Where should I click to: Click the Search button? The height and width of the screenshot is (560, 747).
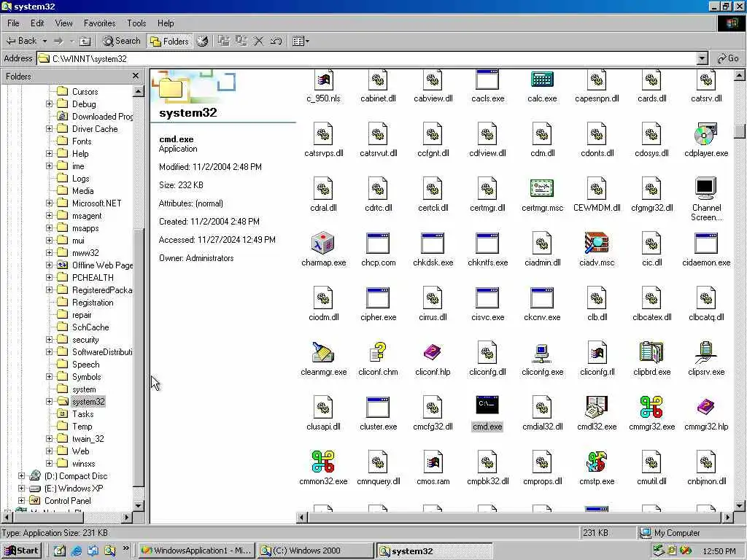pyautogui.click(x=122, y=41)
